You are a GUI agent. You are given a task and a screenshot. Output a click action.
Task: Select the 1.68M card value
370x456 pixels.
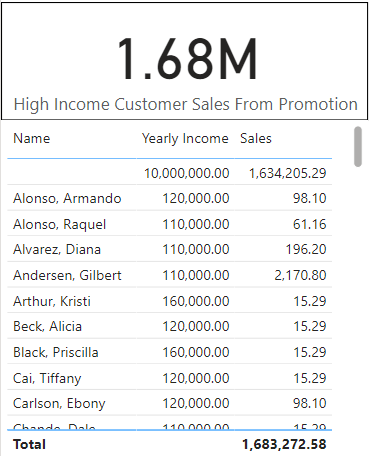[187, 59]
